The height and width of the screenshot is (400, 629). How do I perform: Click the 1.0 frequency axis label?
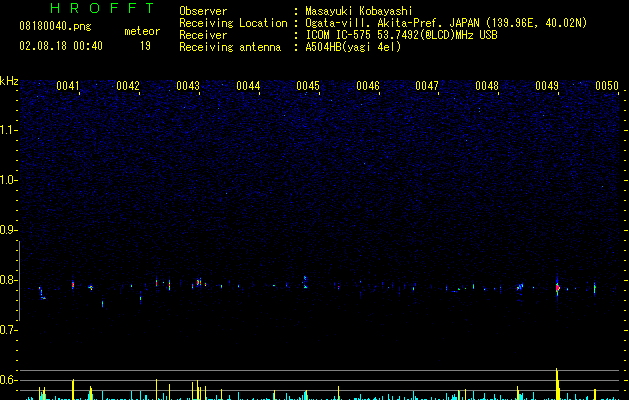[x=8, y=180]
